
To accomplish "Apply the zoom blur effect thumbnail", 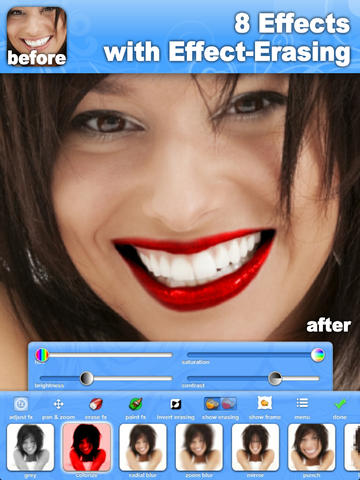I will point(199,447).
